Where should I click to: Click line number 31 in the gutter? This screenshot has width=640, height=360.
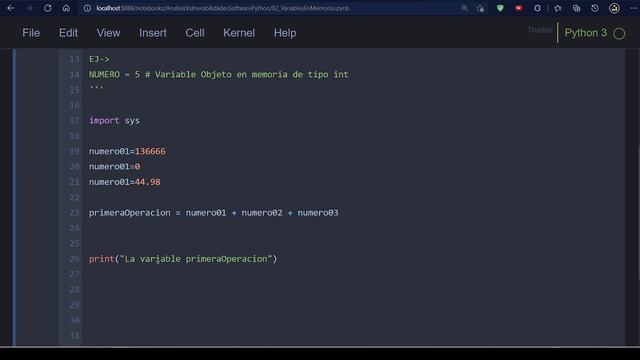74,336
